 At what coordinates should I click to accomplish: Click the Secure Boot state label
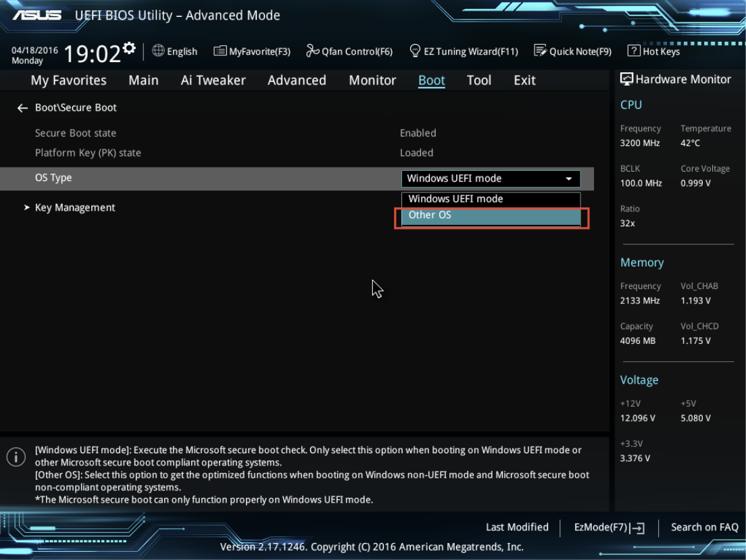(x=76, y=133)
